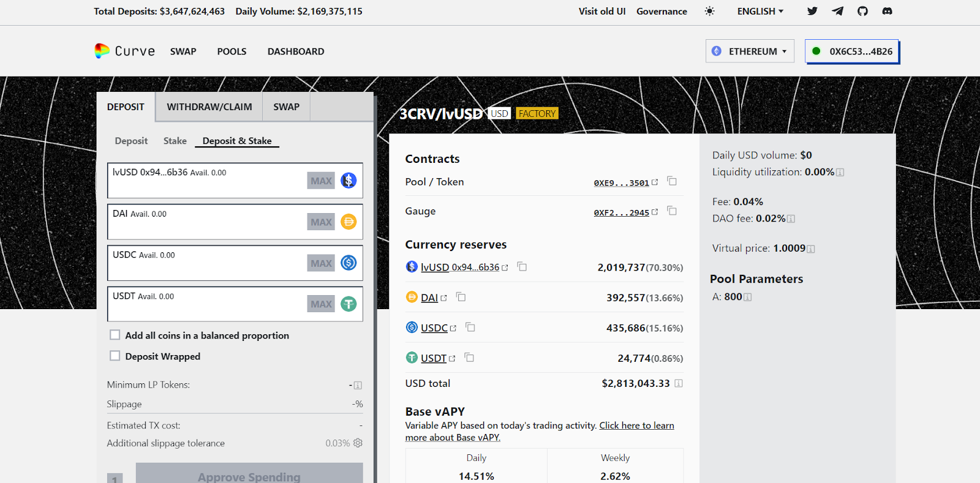980x483 pixels.
Task: Copy the Pool / Token contract address
Action: (672, 181)
